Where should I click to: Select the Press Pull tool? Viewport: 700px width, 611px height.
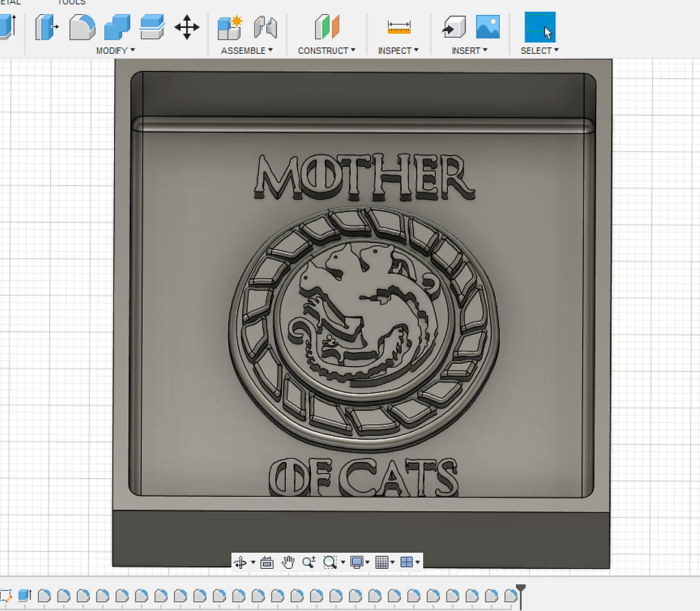47,27
